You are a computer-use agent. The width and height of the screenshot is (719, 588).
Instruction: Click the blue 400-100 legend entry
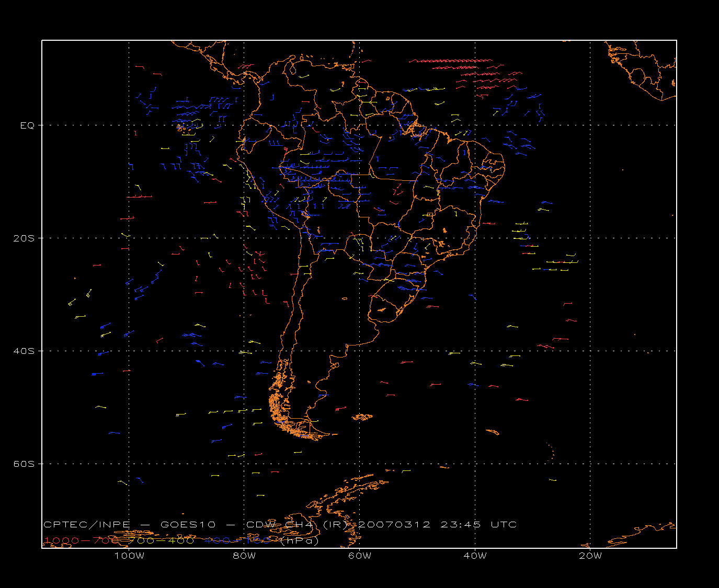(238, 541)
